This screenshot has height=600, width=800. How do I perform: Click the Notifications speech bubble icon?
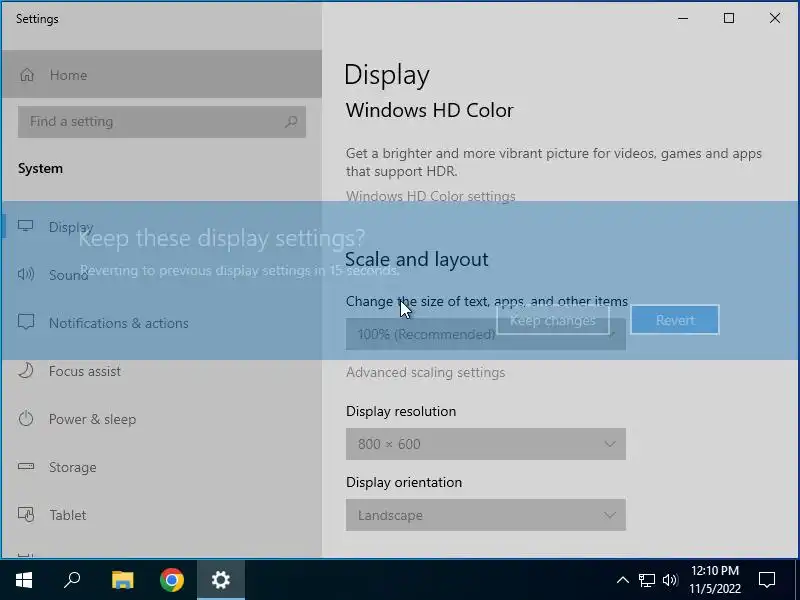point(26,322)
